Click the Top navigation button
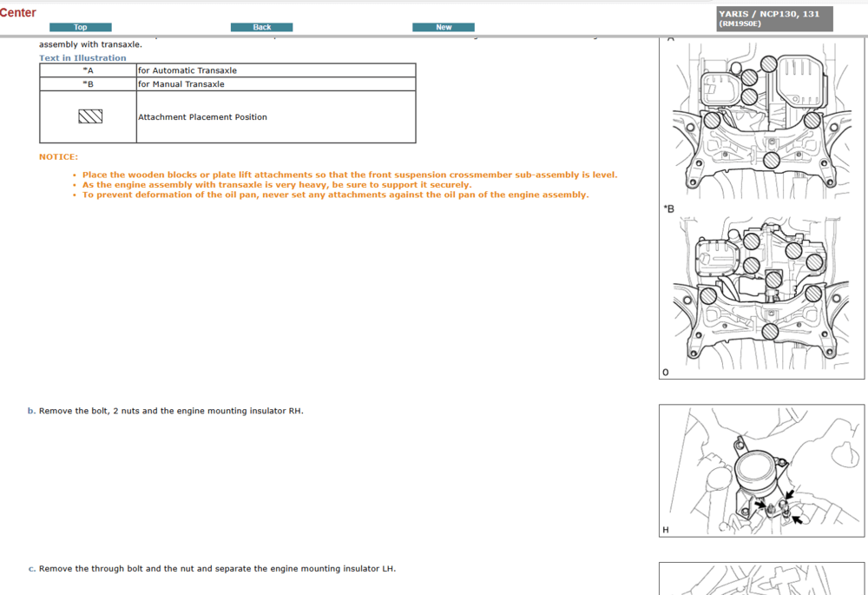Image resolution: width=868 pixels, height=595 pixels. point(80,28)
